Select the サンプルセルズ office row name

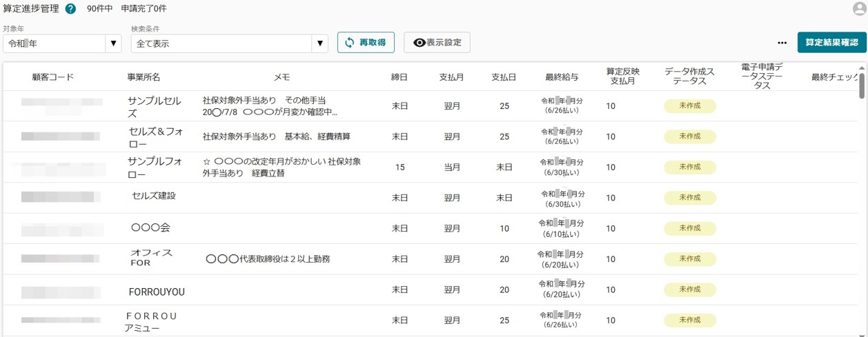[x=154, y=107]
